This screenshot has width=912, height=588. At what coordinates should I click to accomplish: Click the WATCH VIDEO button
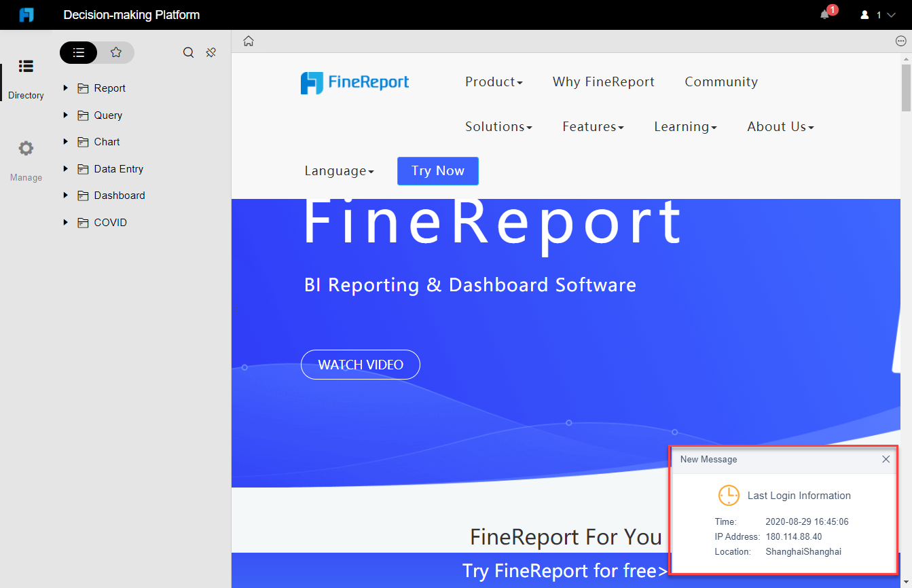pyautogui.click(x=360, y=365)
